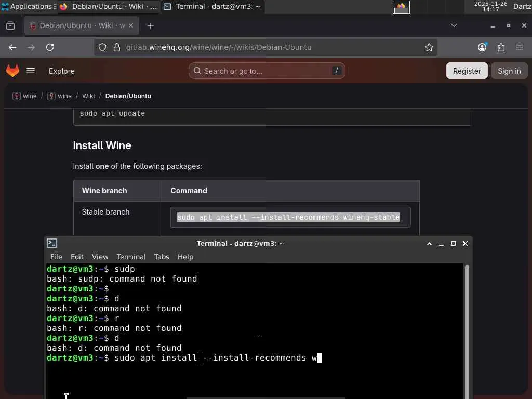Screen dimensions: 532x399
Task: Open the Terminal File menu
Action: tap(56, 257)
